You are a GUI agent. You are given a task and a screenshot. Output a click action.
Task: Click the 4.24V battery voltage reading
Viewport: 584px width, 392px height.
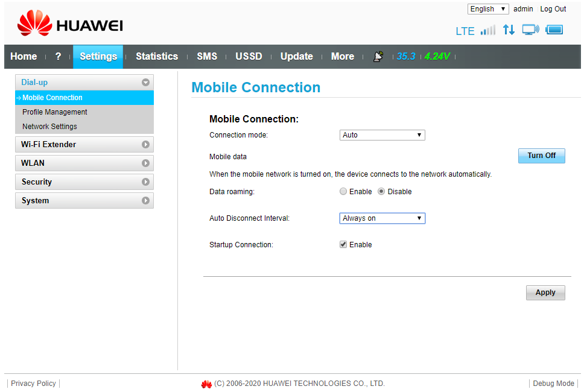pos(437,56)
